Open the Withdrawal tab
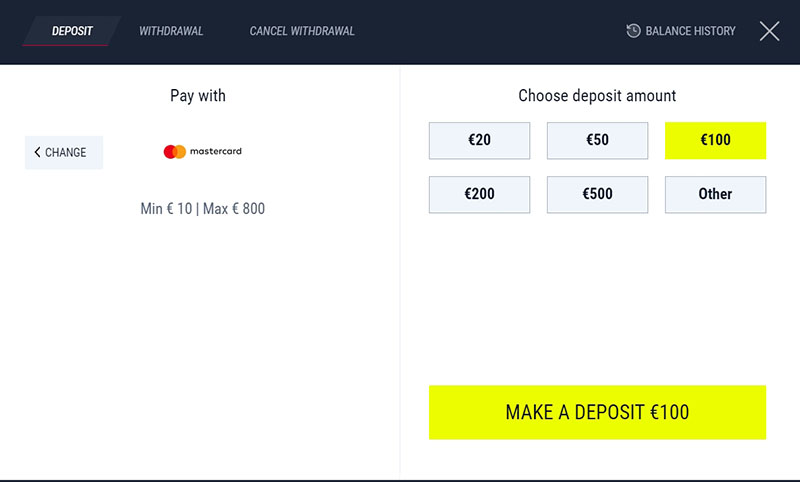Screen dimensions: 800x482 pyautogui.click(x=171, y=31)
